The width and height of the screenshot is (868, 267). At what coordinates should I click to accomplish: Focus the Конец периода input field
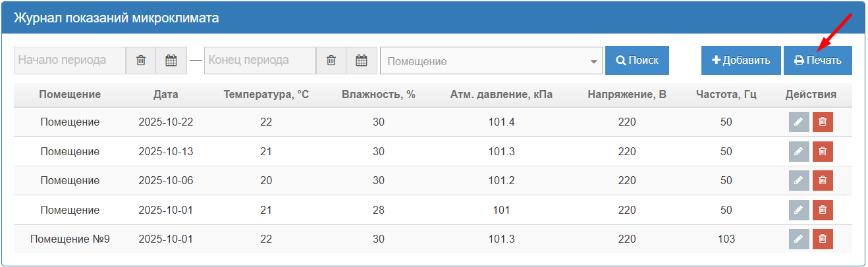point(261,61)
